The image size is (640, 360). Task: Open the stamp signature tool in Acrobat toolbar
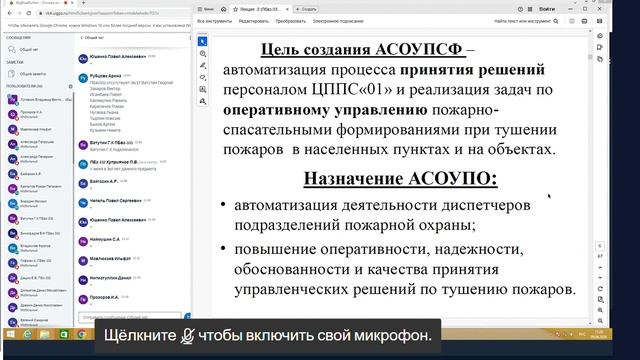203,101
